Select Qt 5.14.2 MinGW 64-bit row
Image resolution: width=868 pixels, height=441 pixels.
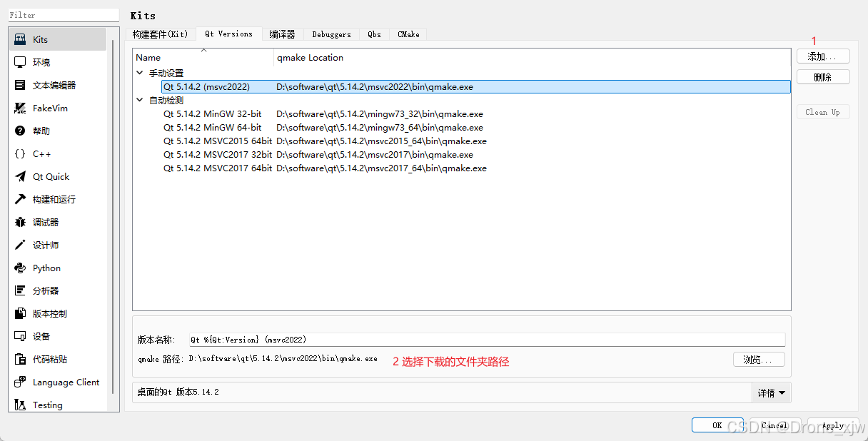coord(213,127)
